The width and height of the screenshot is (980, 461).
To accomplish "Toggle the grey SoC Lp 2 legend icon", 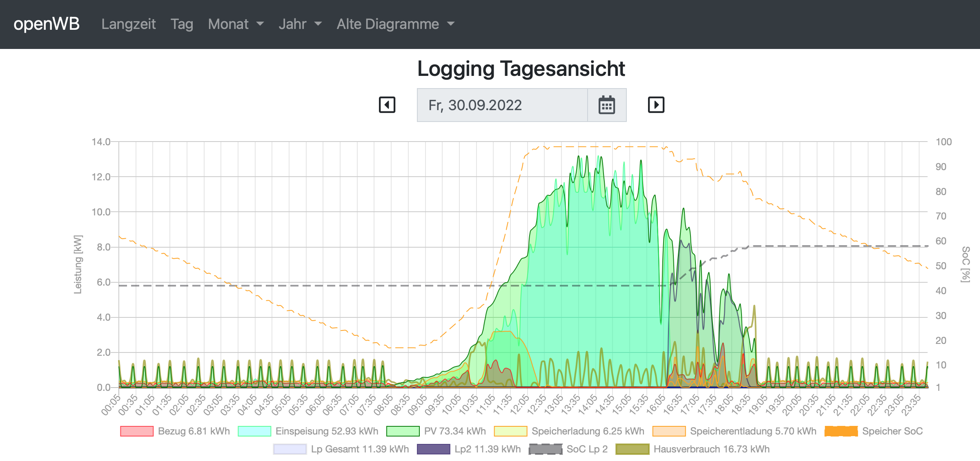I will 545,449.
